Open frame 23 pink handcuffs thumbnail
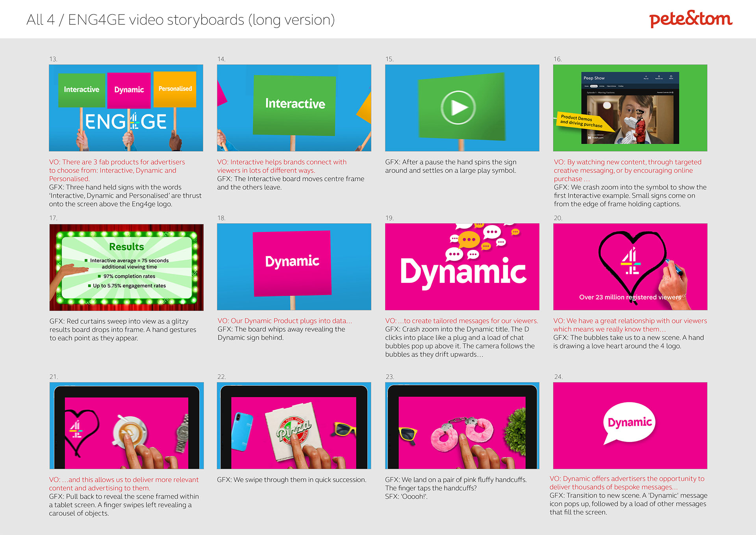756x535 pixels. coord(462,425)
